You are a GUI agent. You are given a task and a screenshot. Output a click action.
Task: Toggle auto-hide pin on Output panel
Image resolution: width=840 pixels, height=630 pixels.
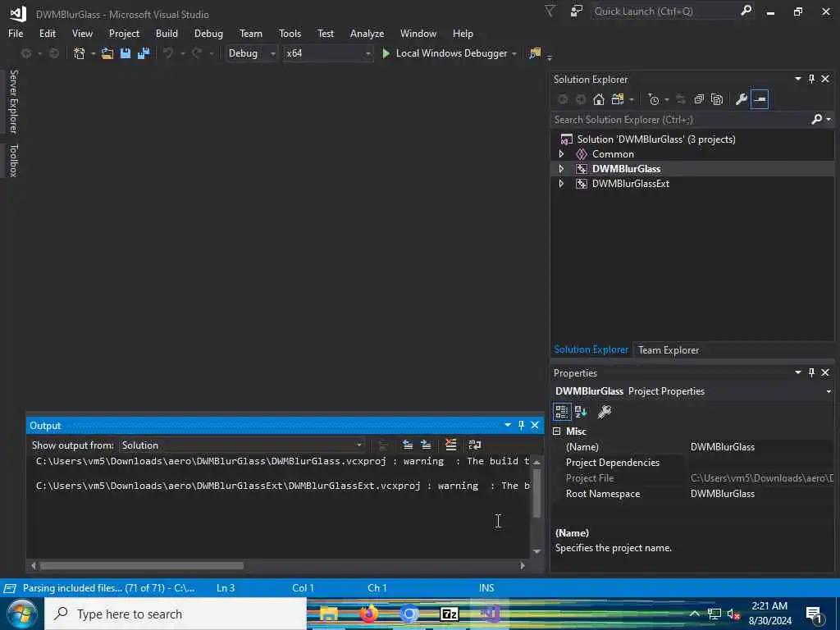[x=521, y=426]
